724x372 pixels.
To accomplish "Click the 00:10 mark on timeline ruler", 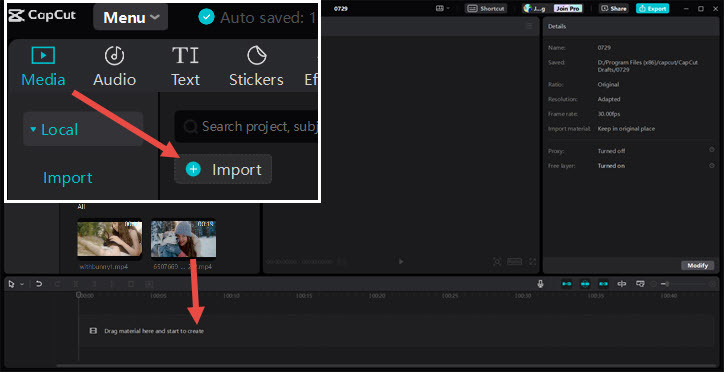I will click(x=231, y=296).
